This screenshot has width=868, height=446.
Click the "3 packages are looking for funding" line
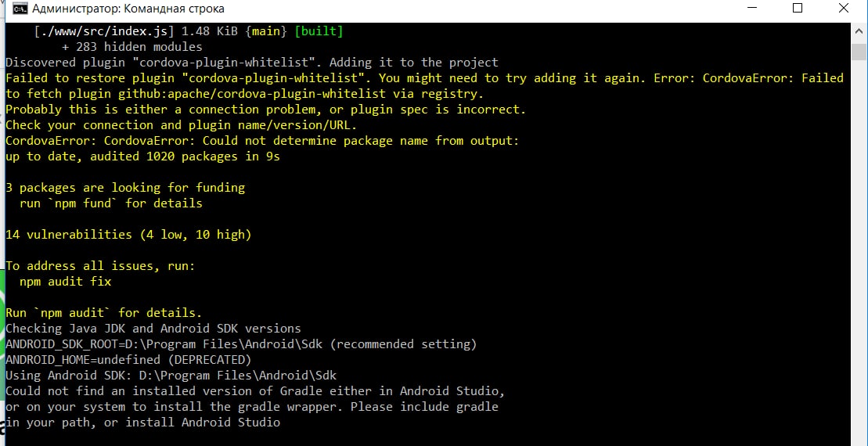coord(125,188)
